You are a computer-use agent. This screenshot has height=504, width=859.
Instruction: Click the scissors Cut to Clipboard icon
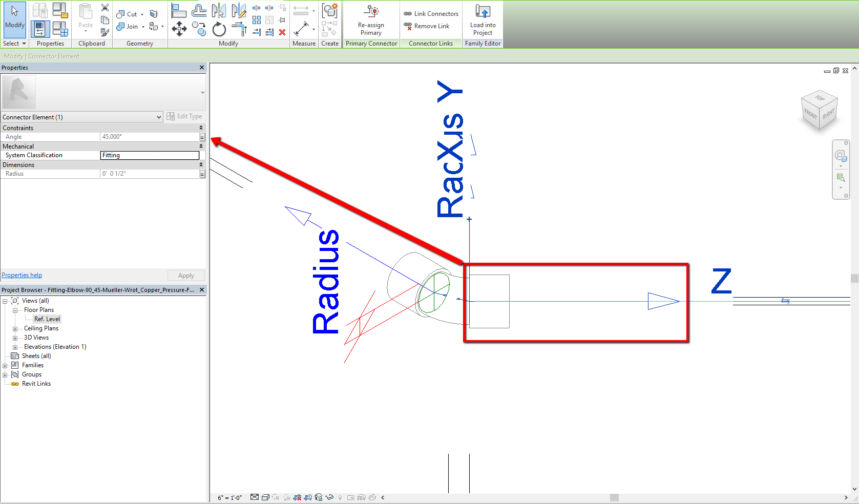[x=105, y=8]
